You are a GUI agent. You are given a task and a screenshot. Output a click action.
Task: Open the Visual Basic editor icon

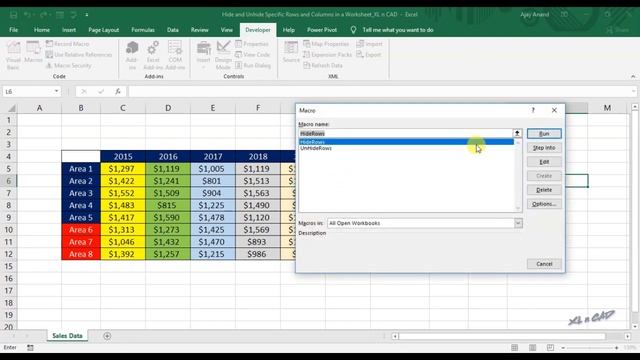click(13, 55)
